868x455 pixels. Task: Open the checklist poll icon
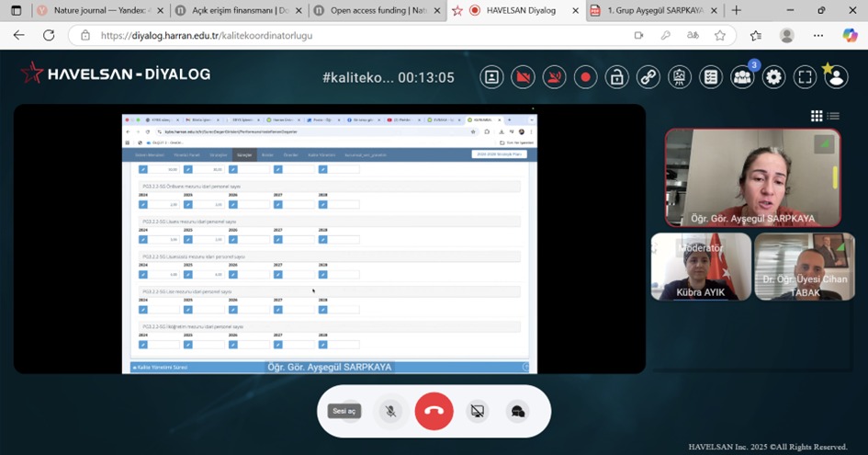[711, 77]
